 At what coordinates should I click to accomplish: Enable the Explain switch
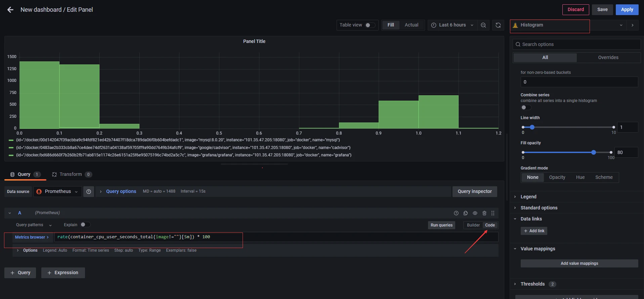click(x=85, y=225)
